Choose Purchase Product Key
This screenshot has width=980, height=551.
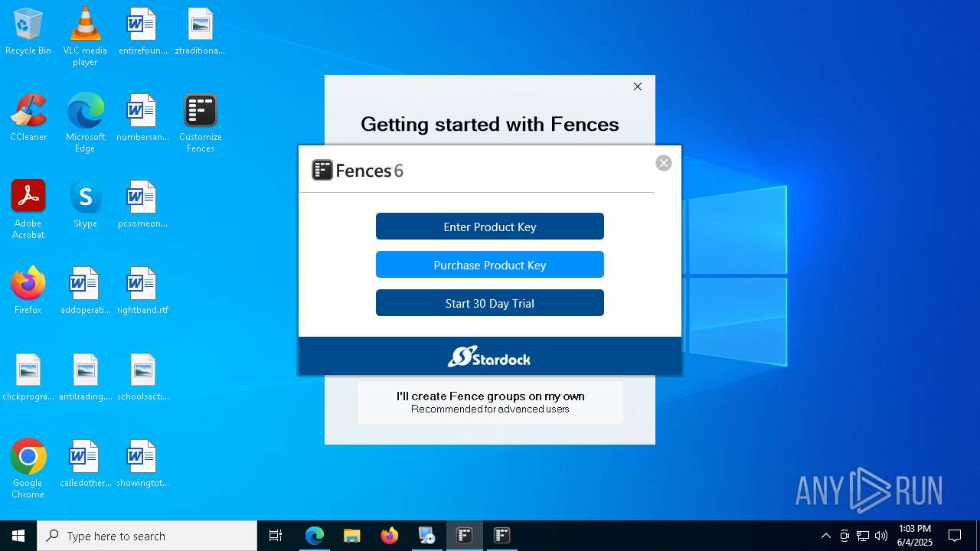pyautogui.click(x=490, y=265)
